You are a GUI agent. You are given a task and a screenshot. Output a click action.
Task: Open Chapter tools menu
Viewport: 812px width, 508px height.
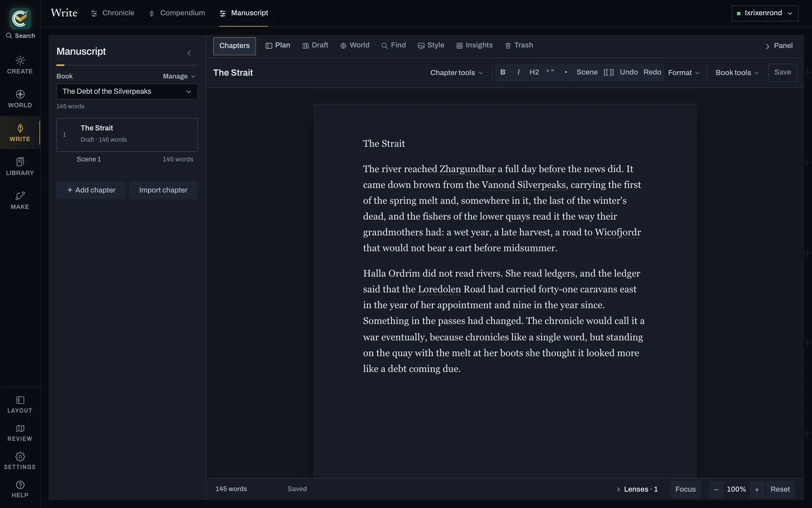457,73
